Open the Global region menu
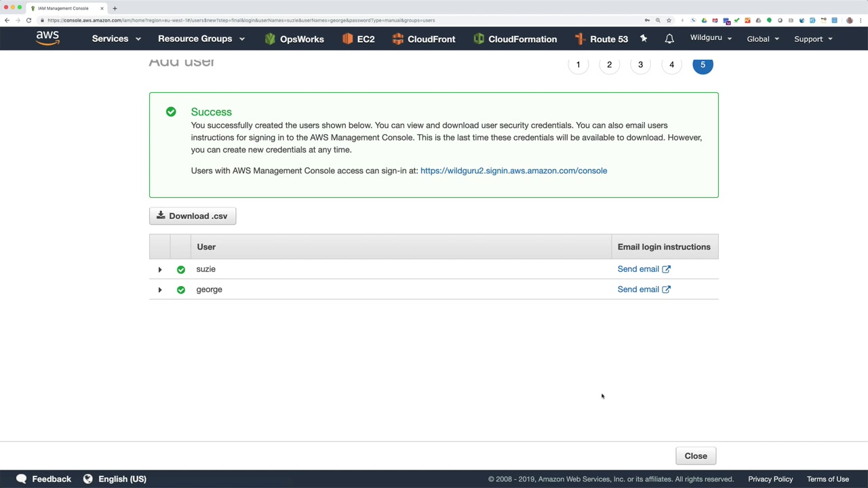The height and width of the screenshot is (488, 868). (x=763, y=39)
